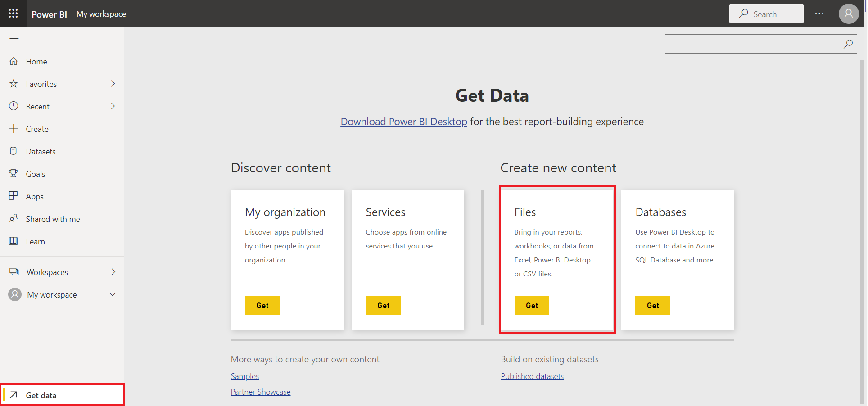Open Goals in the navigation pane
Image resolution: width=868 pixels, height=406 pixels.
click(62, 174)
